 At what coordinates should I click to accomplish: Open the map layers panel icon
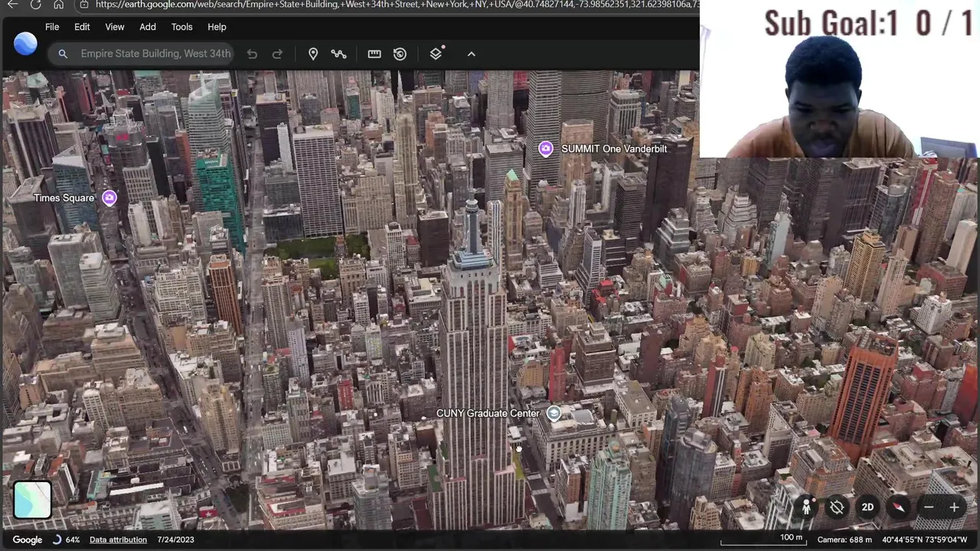point(436,54)
